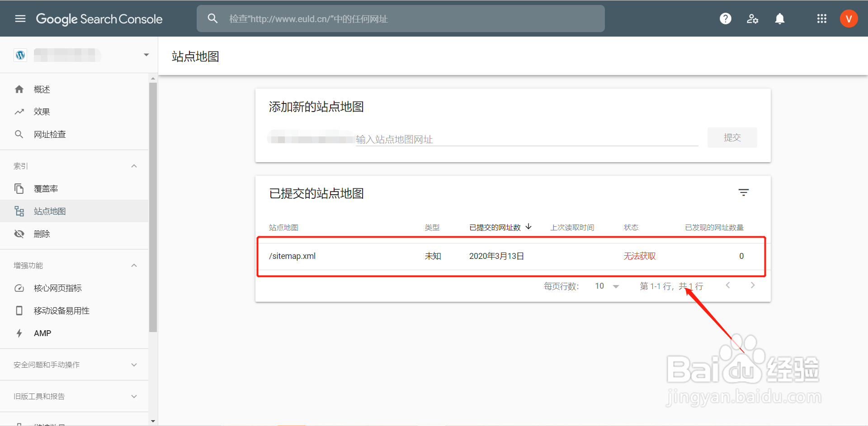
Task: Click the 移动设备易用性 mobile icon
Action: pos(19,310)
